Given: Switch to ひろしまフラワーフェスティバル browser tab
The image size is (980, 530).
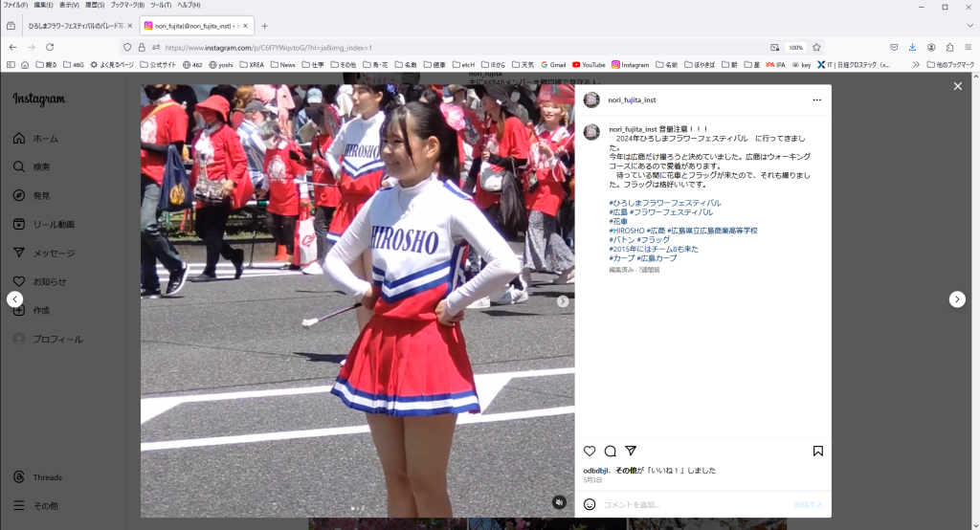Looking at the screenshot, I should click(x=76, y=26).
